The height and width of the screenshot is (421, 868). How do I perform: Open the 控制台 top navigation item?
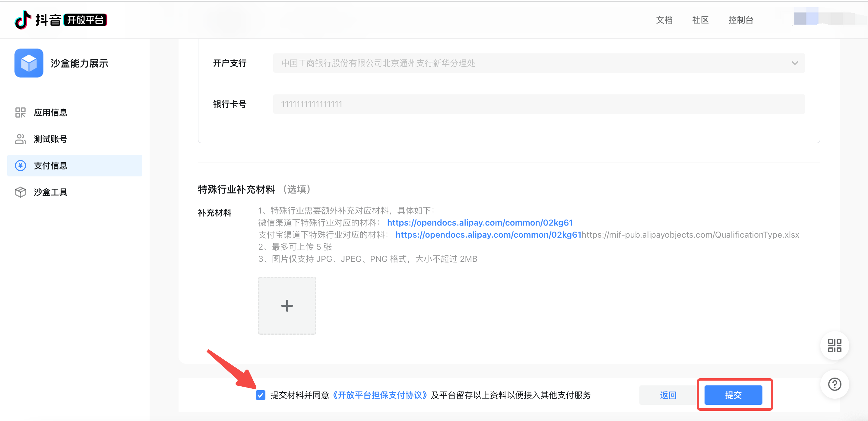click(x=741, y=20)
